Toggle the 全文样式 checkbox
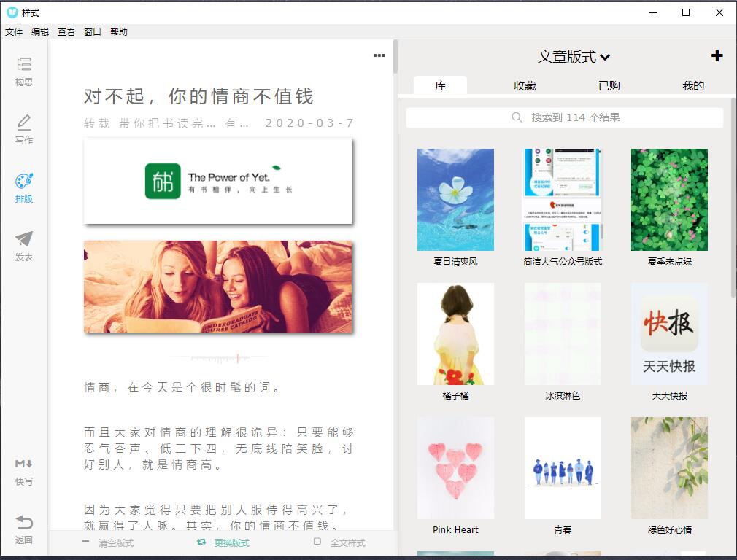The height and width of the screenshot is (560, 737). pyautogui.click(x=317, y=542)
